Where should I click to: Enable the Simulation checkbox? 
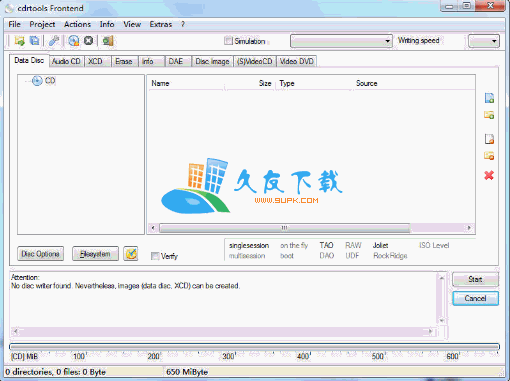[x=228, y=41]
